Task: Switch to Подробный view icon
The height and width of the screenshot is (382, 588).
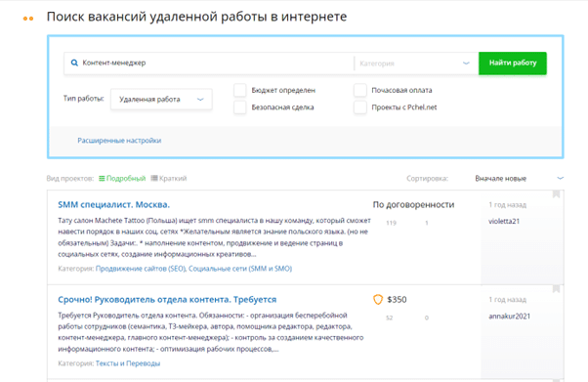Action: (x=102, y=178)
